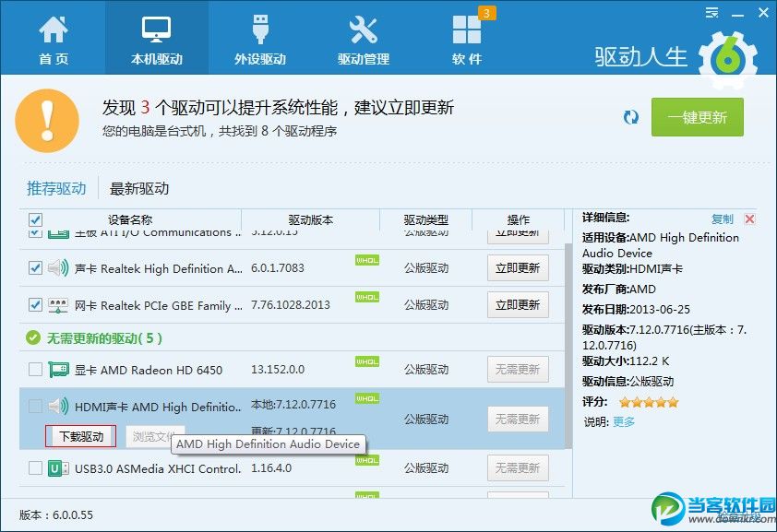Image resolution: width=777 pixels, height=532 pixels.
Task: Click the 版本：6.0.0.55 status text
Action: (x=56, y=514)
